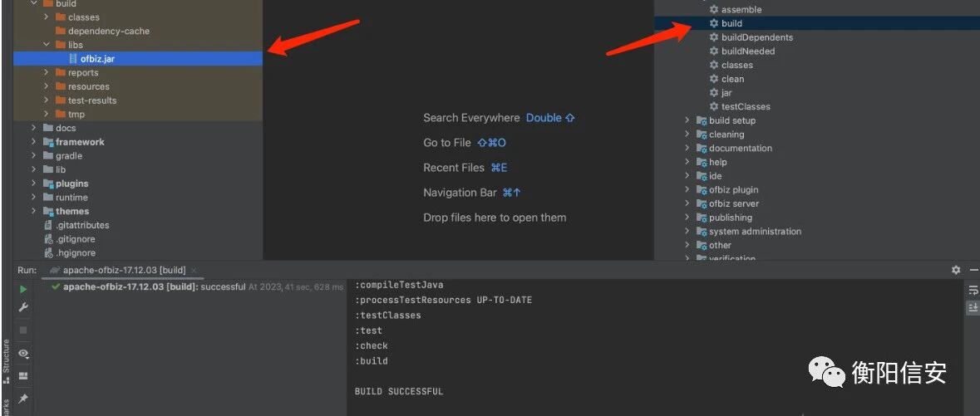Select the ofbiz.jar file
Image resolution: width=980 pixels, height=416 pixels.
click(x=97, y=59)
